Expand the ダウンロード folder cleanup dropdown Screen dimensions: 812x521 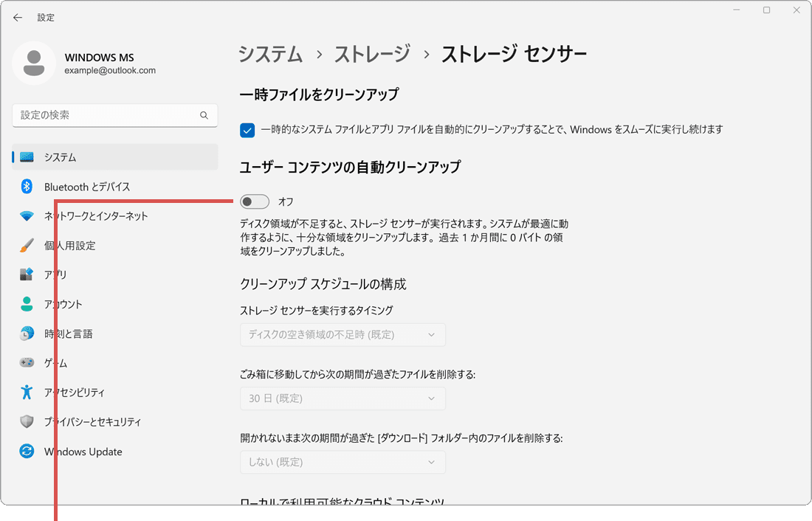click(x=343, y=461)
